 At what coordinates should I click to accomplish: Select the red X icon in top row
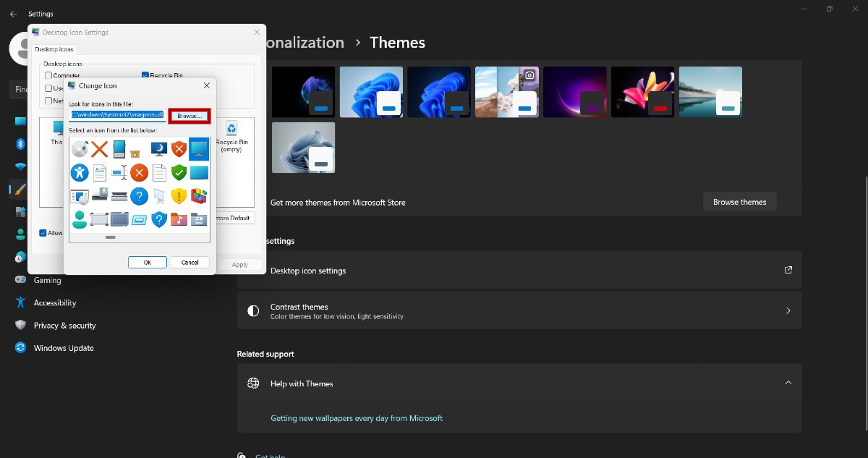tap(99, 150)
